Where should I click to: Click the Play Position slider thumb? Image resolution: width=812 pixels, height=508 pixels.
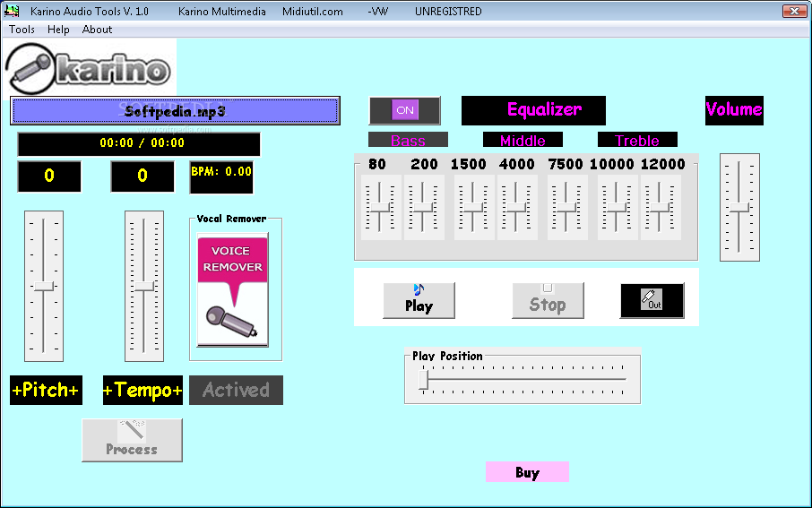click(424, 380)
